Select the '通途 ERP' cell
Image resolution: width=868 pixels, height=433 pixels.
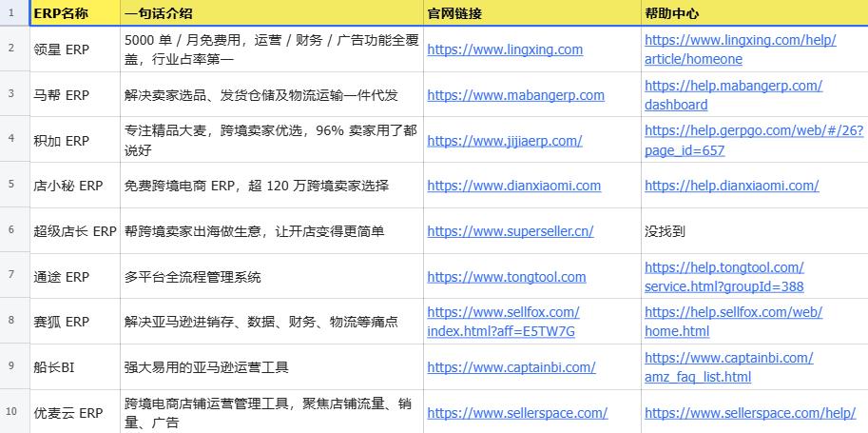pyautogui.click(x=75, y=276)
